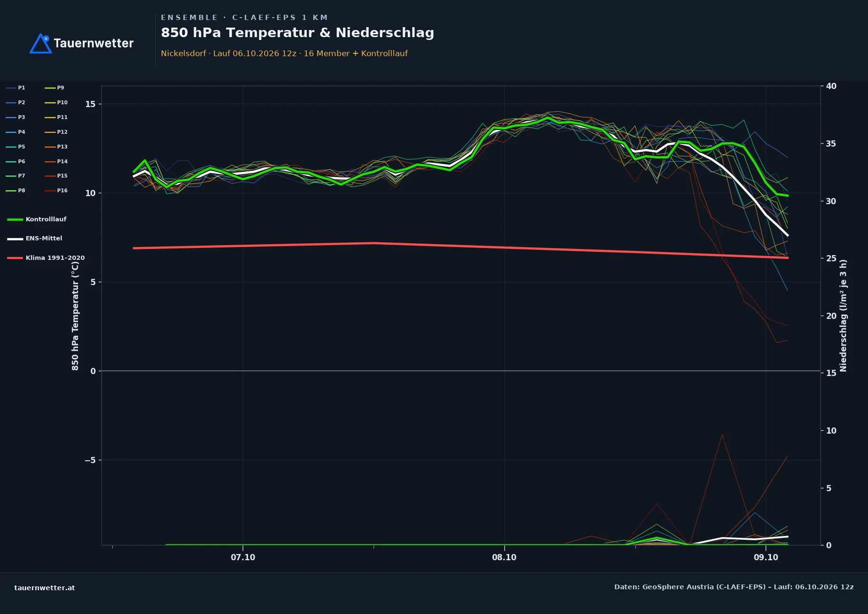
Task: Select the P4 legend entry
Action: [16, 132]
